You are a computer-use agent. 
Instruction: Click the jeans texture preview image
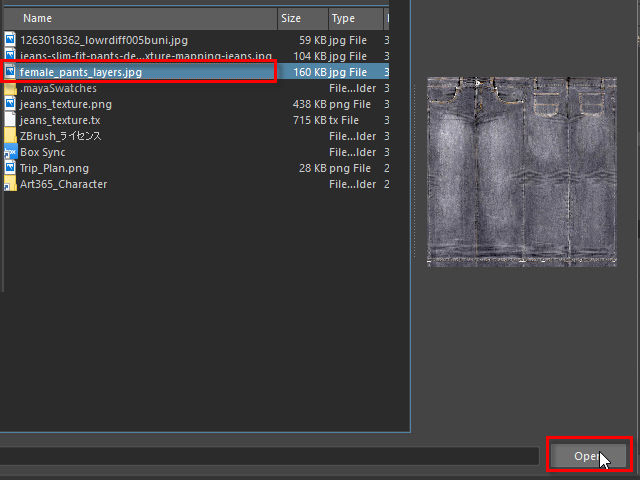pos(521,171)
